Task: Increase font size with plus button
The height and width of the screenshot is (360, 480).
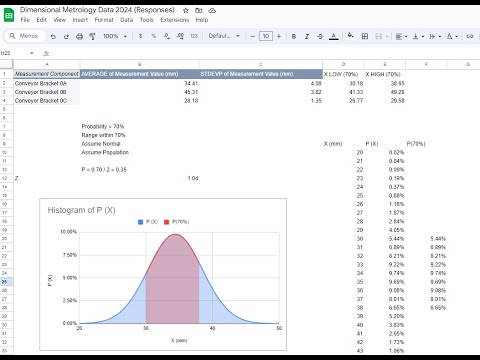Action: point(279,36)
